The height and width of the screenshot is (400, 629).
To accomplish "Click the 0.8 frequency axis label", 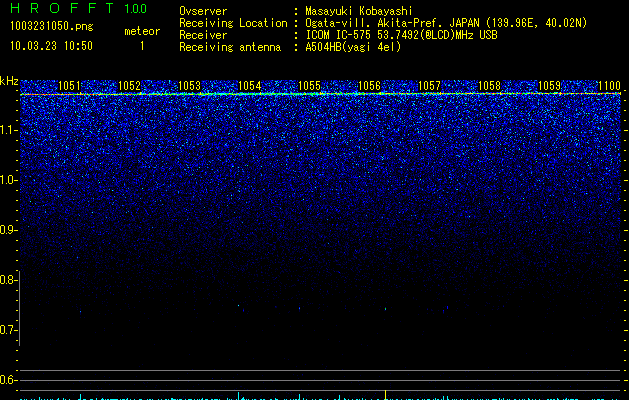I will pos(8,280).
